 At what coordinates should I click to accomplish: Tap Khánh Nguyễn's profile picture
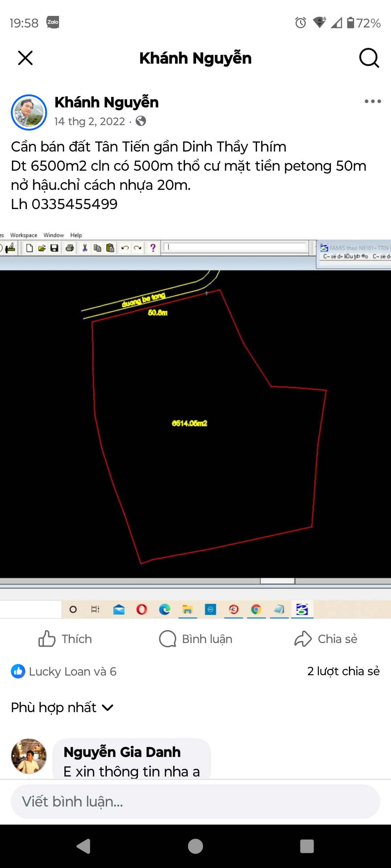29,112
